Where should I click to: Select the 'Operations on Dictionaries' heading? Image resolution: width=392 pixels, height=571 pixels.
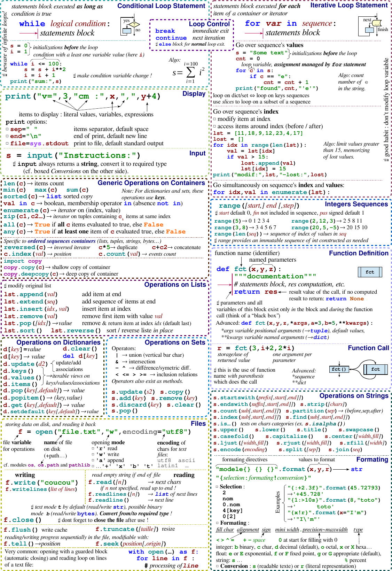pos(58,342)
